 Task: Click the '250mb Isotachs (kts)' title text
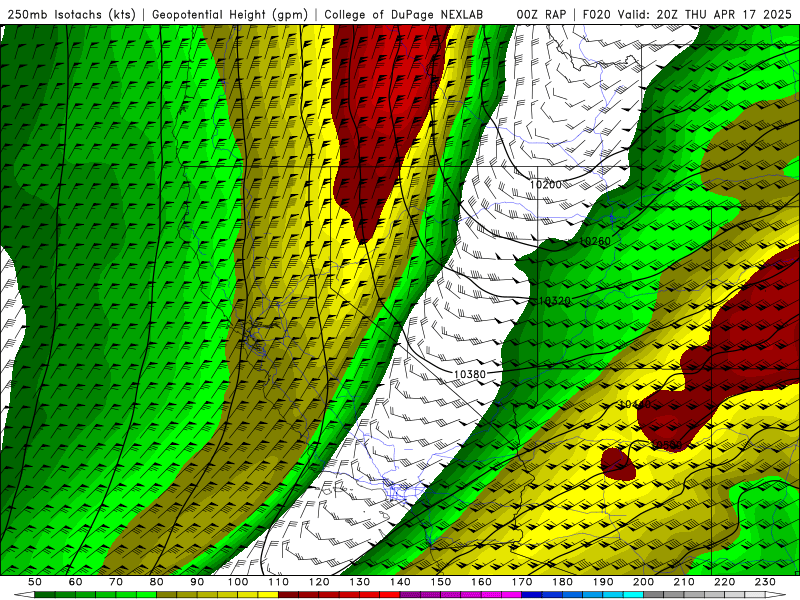click(72, 14)
